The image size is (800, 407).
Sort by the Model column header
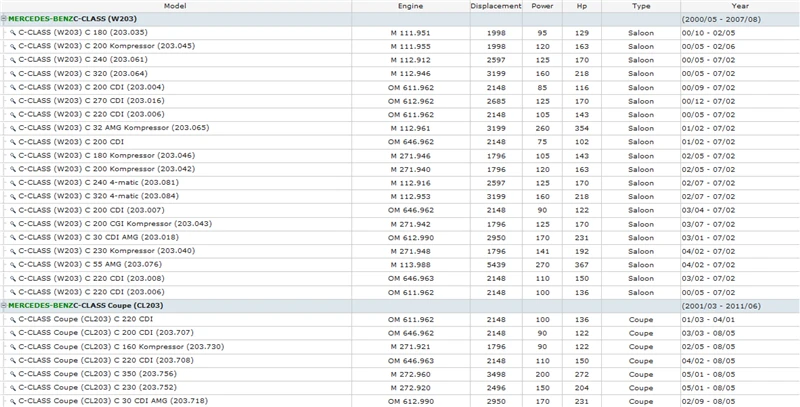[x=175, y=6]
